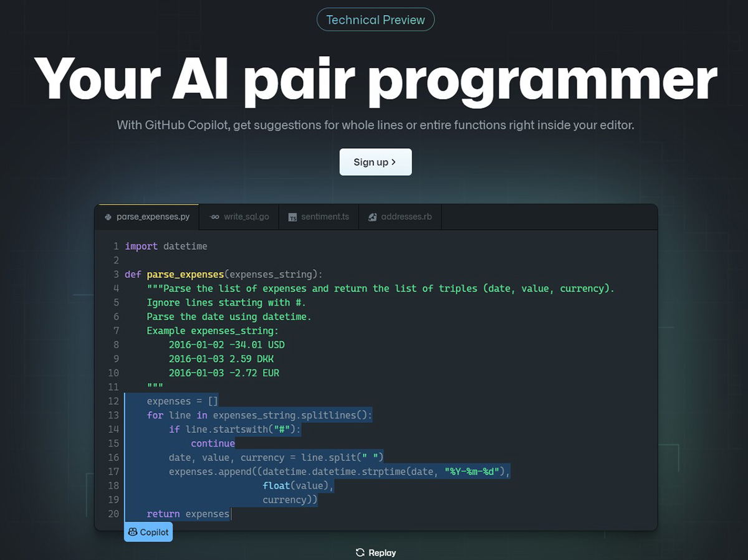The height and width of the screenshot is (560, 748).
Task: Open the write_sql.go tab
Action: click(x=239, y=217)
